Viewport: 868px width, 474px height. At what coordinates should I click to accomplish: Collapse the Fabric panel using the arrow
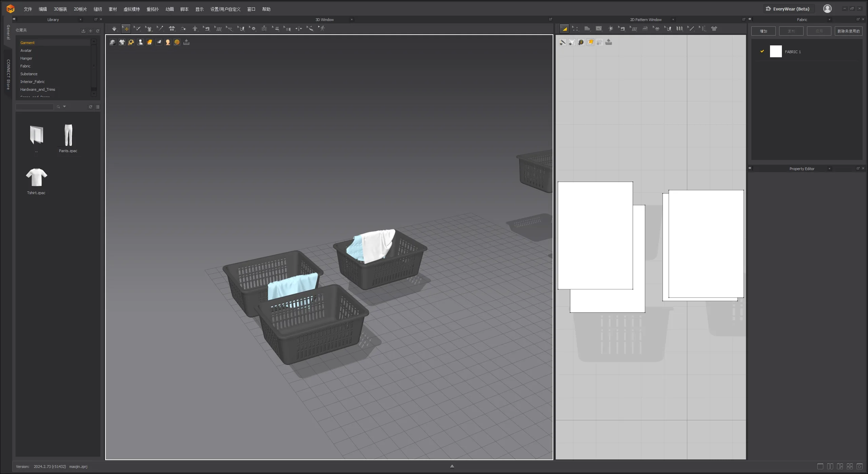(x=750, y=19)
